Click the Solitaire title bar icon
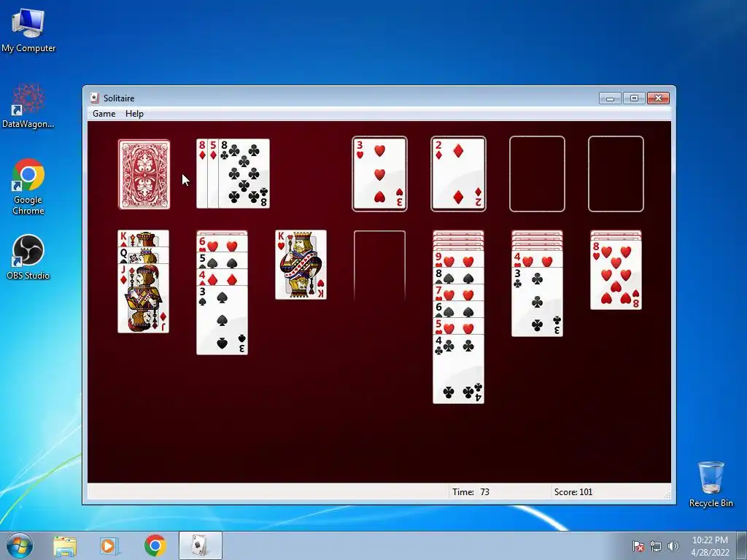Viewport: 747px width, 560px height. pyautogui.click(x=95, y=98)
